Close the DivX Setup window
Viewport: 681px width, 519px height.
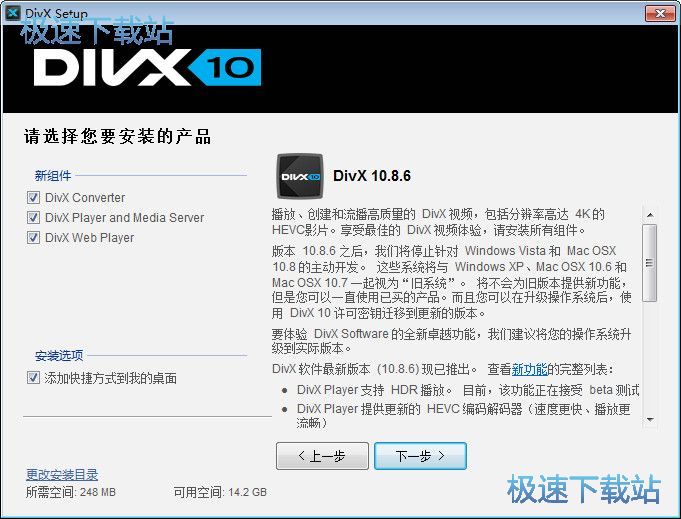(x=660, y=13)
